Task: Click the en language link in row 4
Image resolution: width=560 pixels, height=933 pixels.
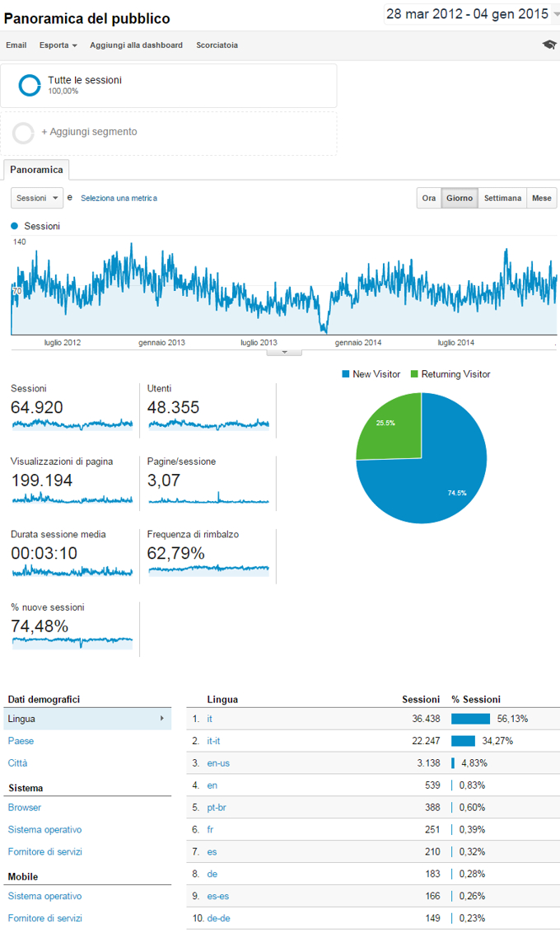Action: [212, 785]
